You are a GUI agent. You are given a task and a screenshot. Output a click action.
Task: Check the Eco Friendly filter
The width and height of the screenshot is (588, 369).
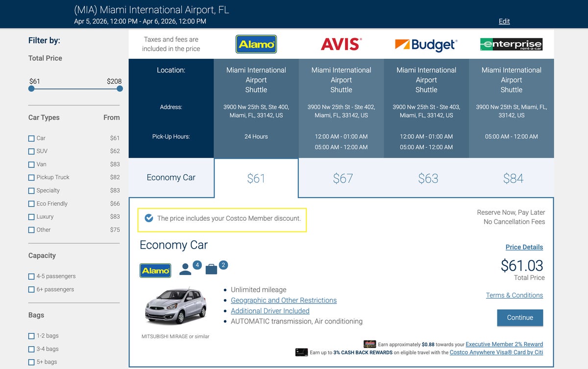[x=31, y=204]
